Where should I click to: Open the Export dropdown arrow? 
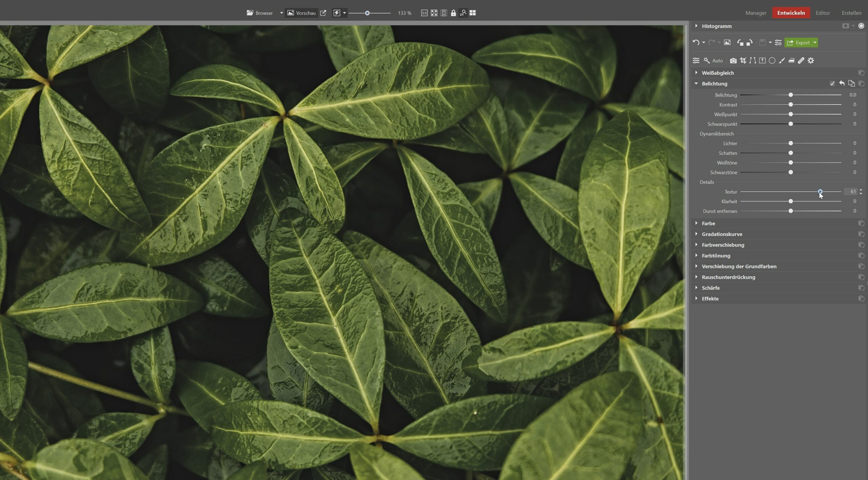tap(815, 43)
